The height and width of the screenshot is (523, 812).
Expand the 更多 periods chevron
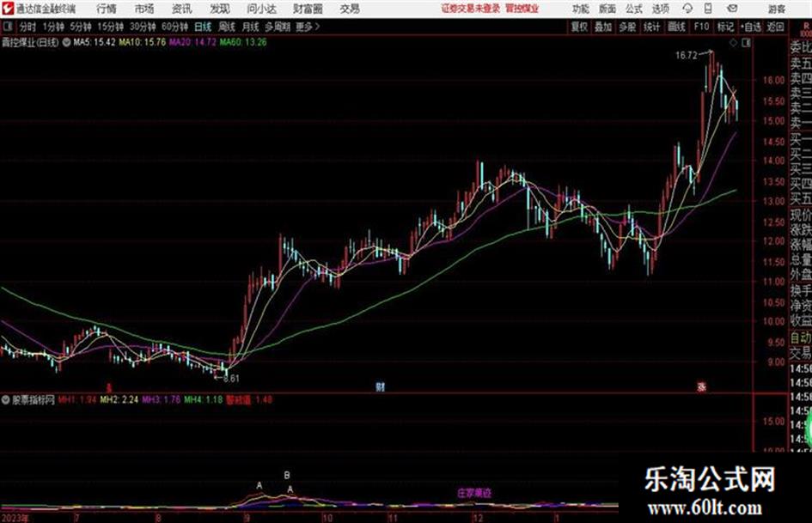click(x=308, y=27)
